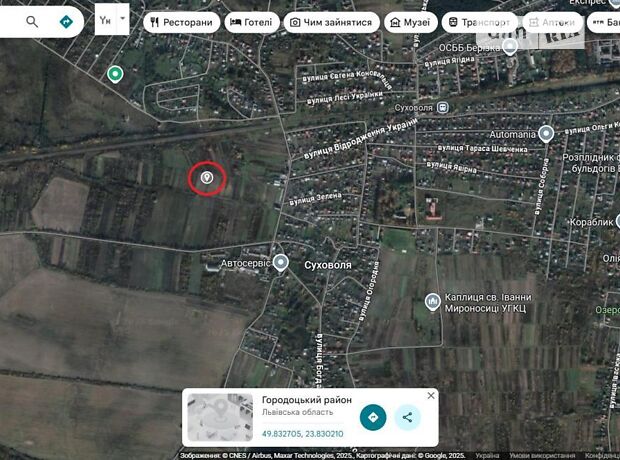This screenshot has width=620, height=460.
Task: Show Транспорт places on map
Action: (479, 22)
